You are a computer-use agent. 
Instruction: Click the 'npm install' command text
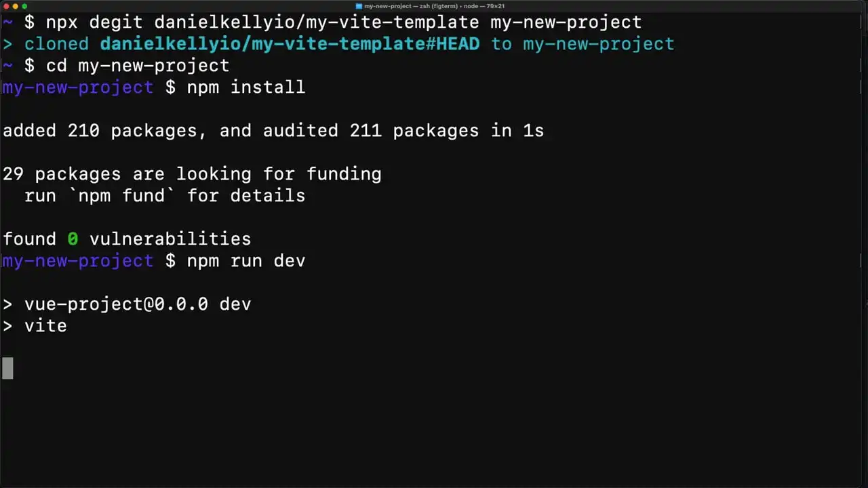246,87
